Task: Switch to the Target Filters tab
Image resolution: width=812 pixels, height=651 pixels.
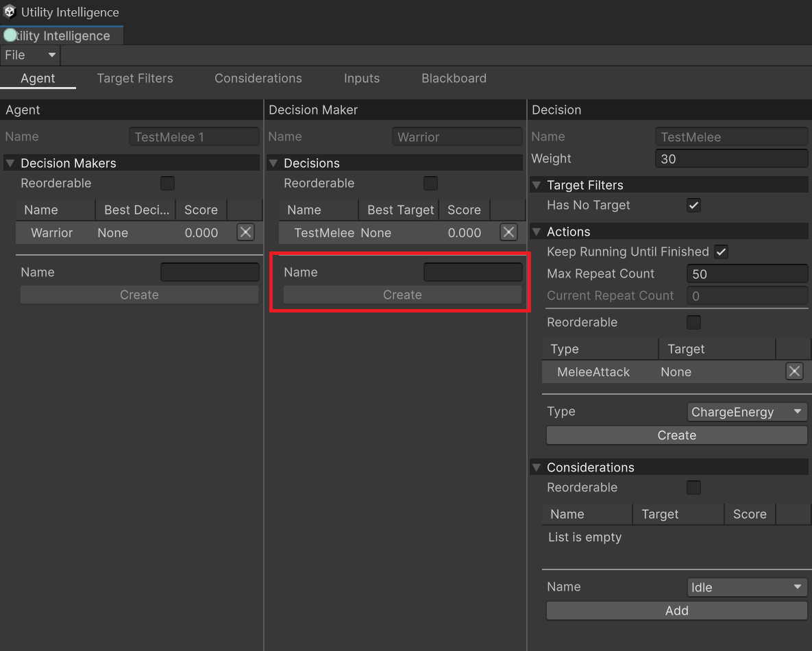Action: tap(134, 78)
